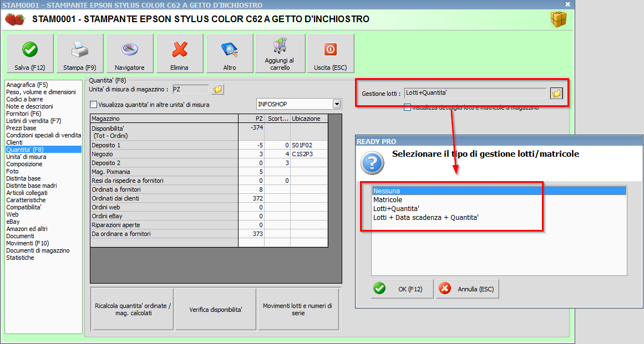Open folder icon next to Gestione lotti
The height and width of the screenshot is (344, 644).
coord(556,94)
